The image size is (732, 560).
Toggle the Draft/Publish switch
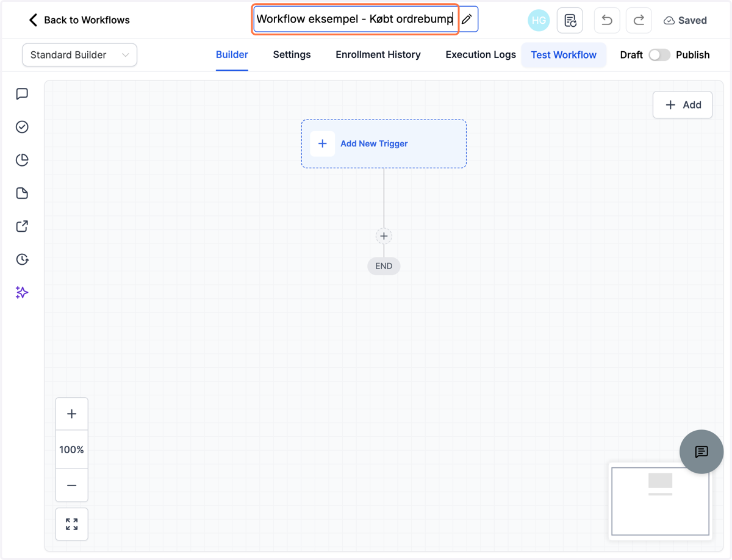point(659,55)
